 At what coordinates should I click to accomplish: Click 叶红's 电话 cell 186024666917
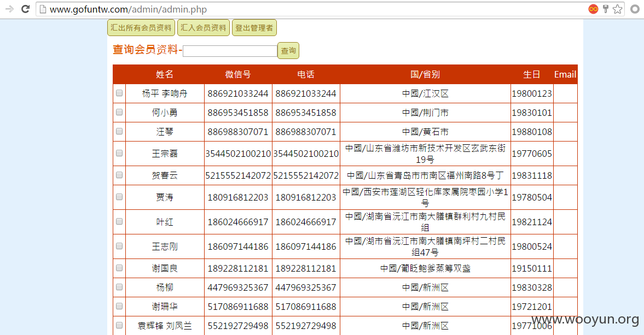pyautogui.click(x=306, y=222)
